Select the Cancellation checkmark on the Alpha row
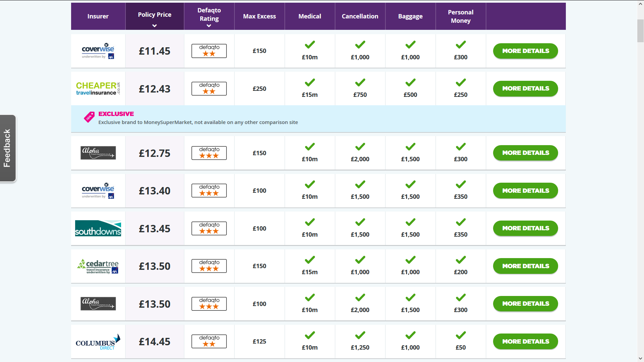The width and height of the screenshot is (644, 362). pos(360,146)
